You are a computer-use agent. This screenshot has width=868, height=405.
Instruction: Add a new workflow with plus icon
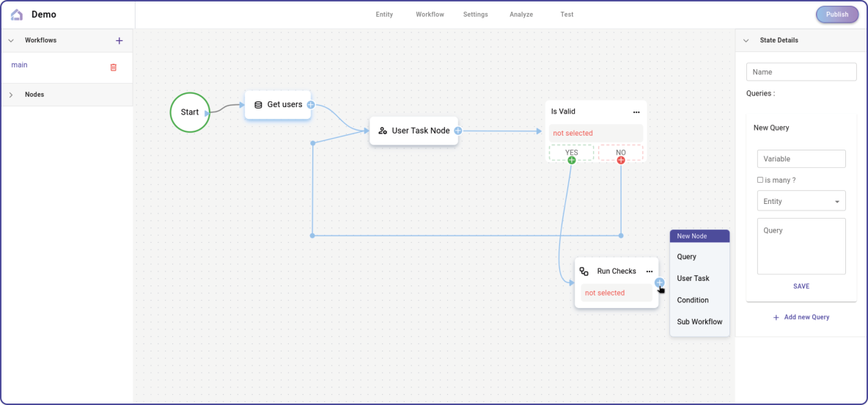click(x=119, y=41)
